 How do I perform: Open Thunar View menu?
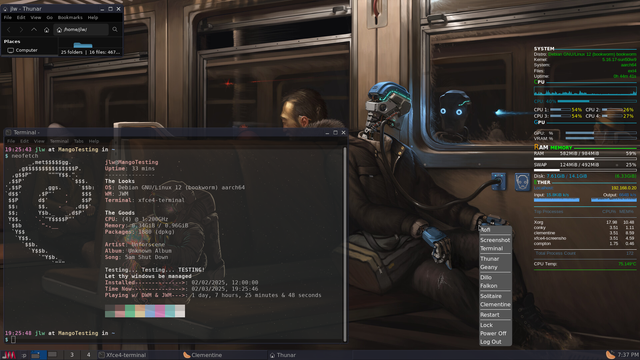click(x=36, y=18)
